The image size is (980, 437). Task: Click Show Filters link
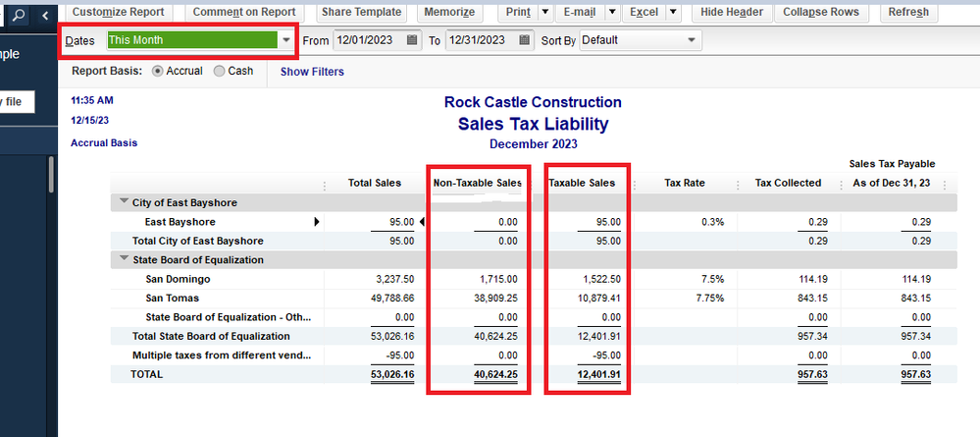[x=312, y=72]
